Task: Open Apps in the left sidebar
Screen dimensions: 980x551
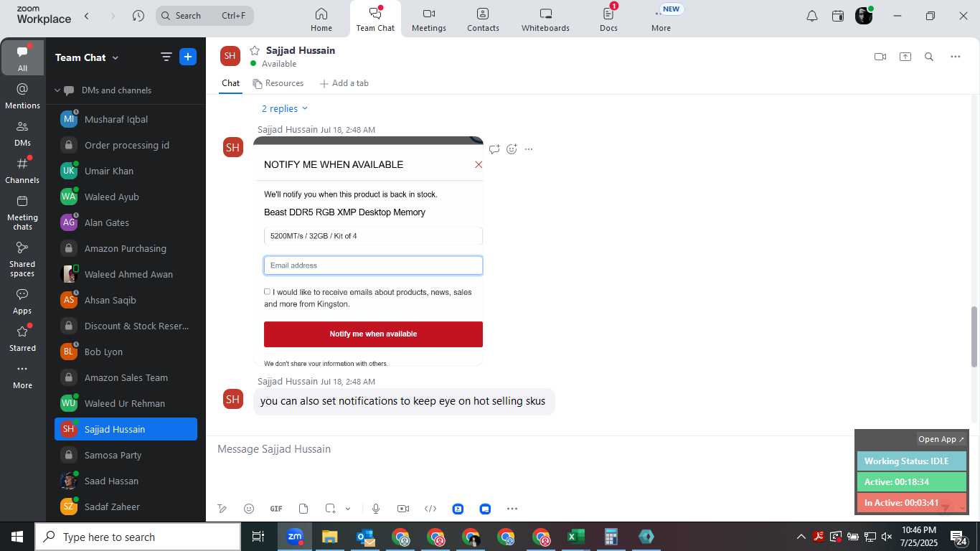Action: (x=22, y=301)
